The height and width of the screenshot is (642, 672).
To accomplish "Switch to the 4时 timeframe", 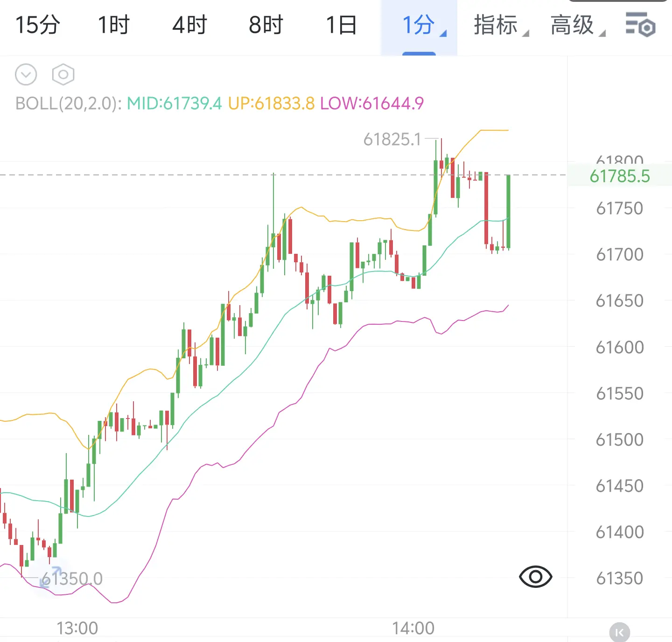I will pyautogui.click(x=189, y=25).
